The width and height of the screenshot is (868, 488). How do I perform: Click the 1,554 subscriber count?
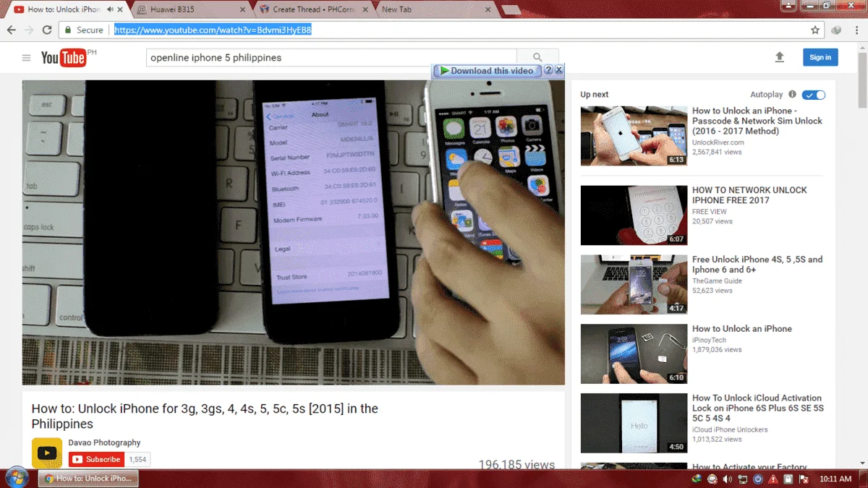pos(137,459)
